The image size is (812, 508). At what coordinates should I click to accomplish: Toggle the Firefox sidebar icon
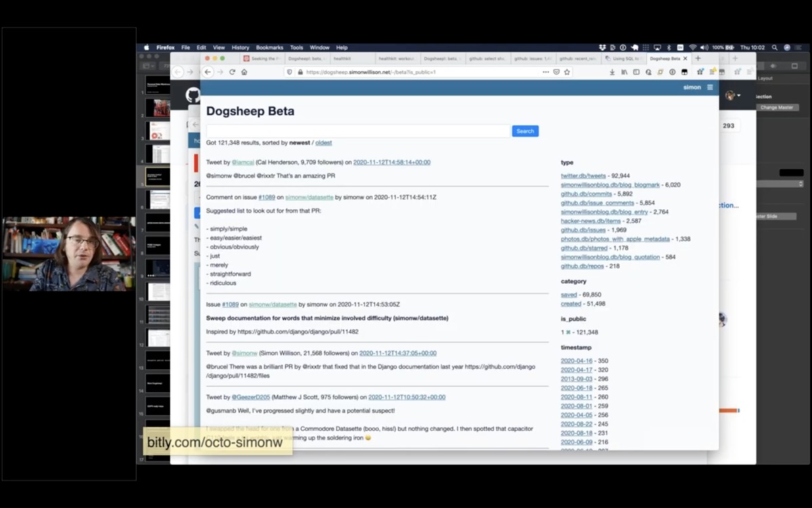tap(636, 72)
